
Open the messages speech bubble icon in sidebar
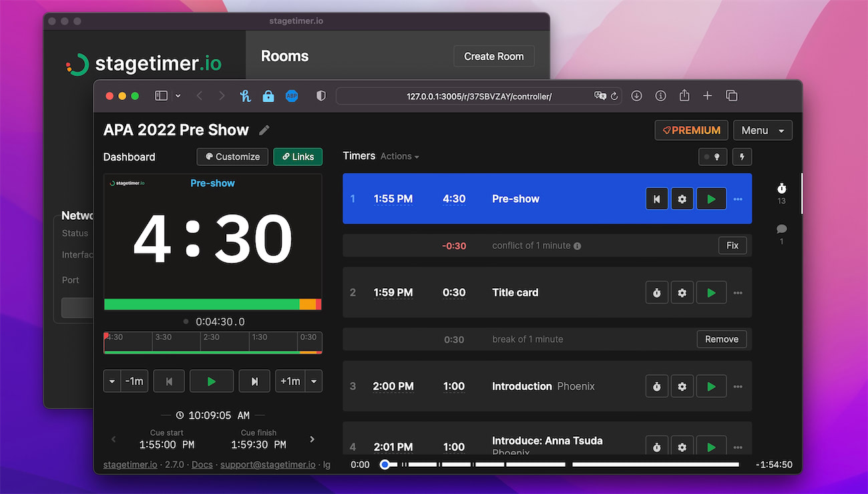(781, 230)
